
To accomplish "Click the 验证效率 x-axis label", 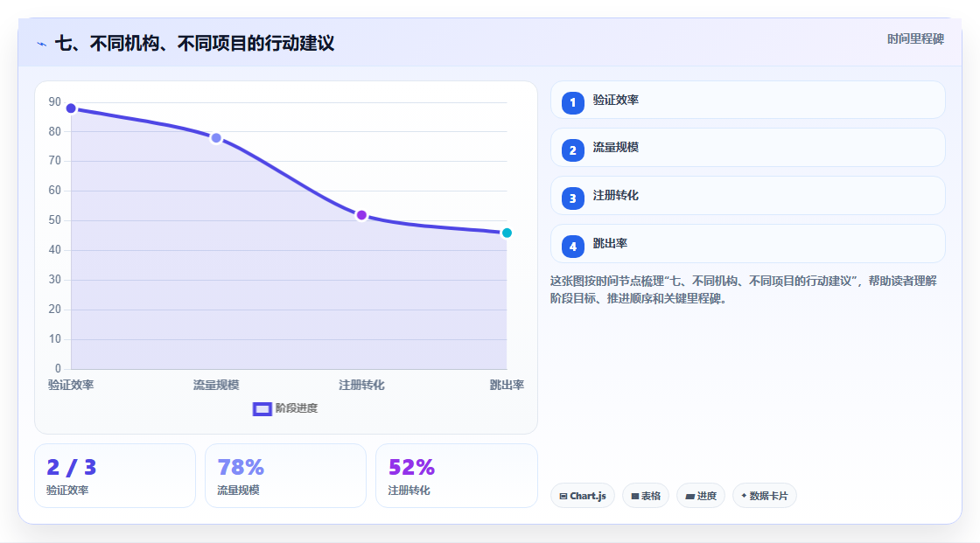I will 71,385.
